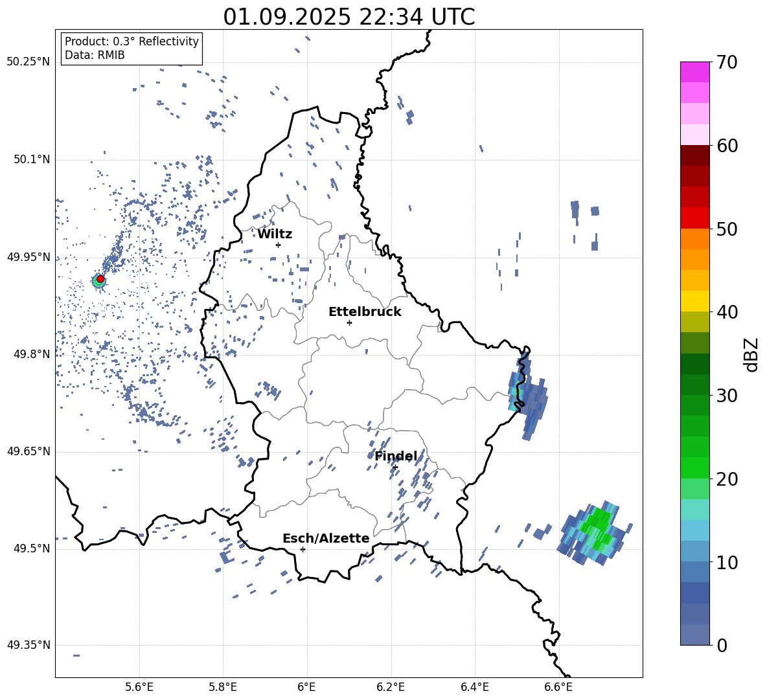767x700 pixels.
Task: Click the 49.5°N latitude label
Action: coord(31,548)
